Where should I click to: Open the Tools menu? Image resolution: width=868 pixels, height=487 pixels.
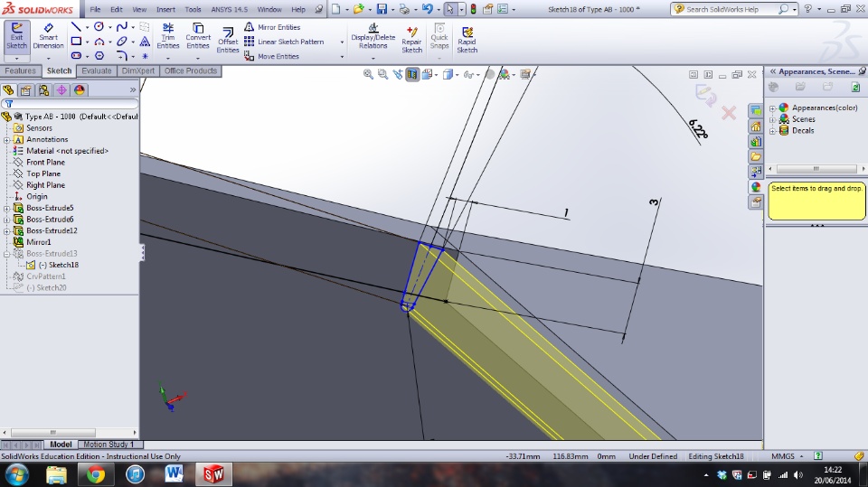193,9
